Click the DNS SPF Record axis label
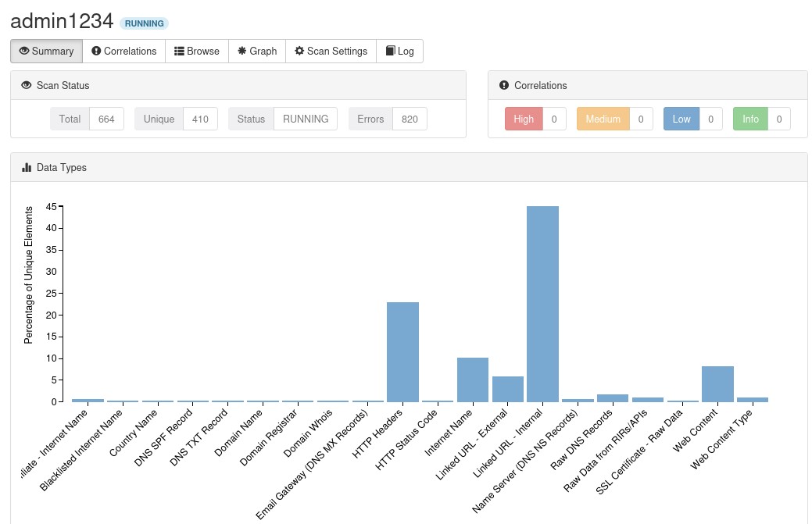This screenshot has width=812, height=524. pos(163,437)
